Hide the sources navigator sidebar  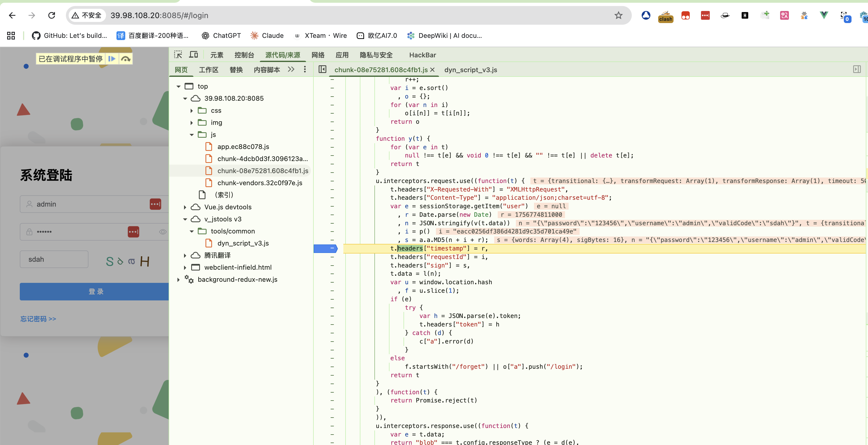tap(322, 69)
